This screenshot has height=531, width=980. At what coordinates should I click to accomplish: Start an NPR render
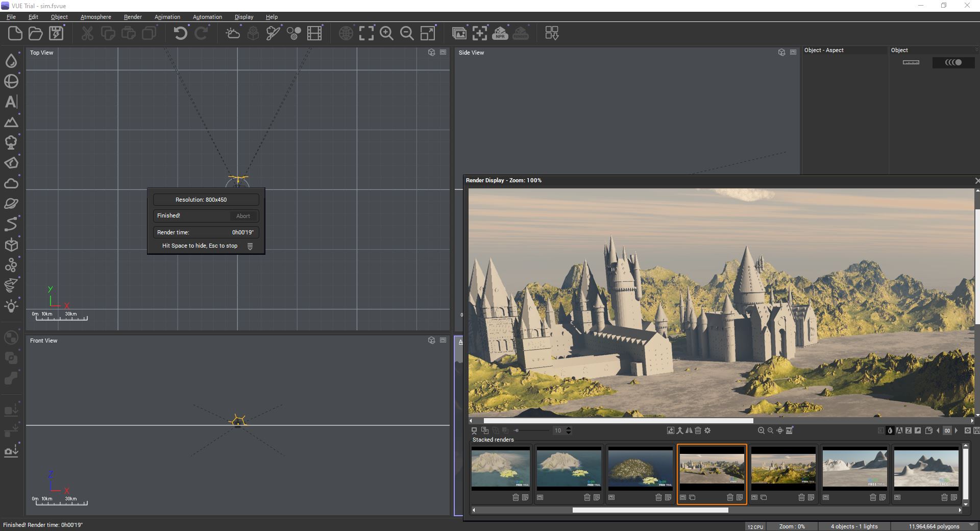coord(500,34)
